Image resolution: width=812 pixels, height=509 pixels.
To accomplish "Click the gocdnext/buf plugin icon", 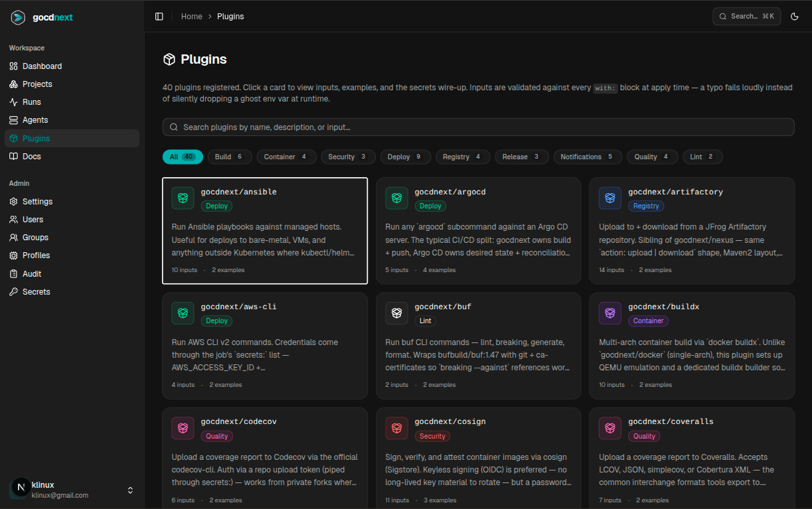I will point(396,313).
